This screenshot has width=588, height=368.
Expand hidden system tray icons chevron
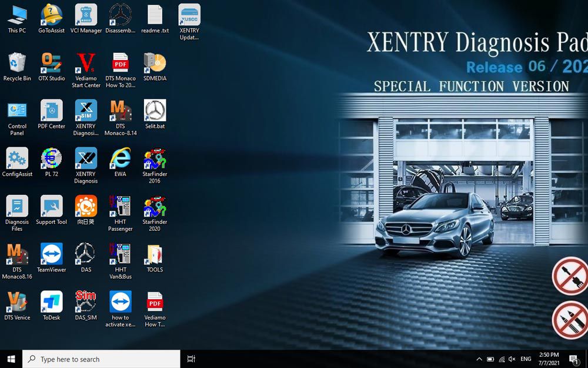(x=479, y=359)
